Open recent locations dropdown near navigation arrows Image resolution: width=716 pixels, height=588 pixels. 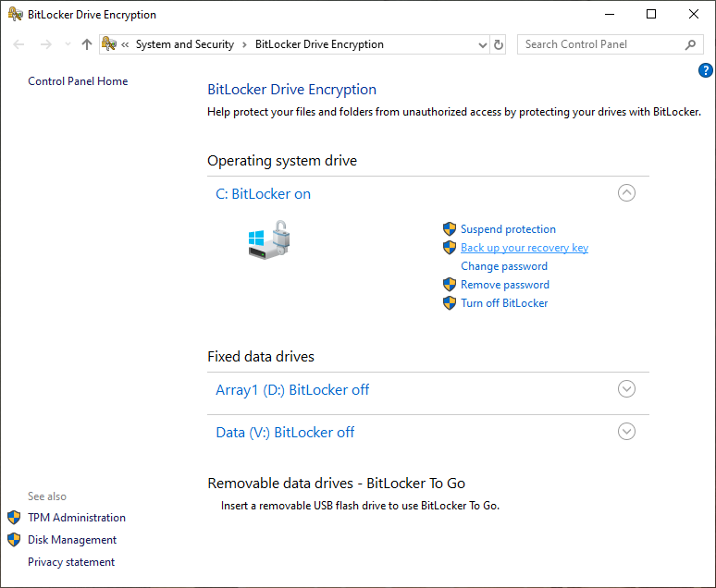coord(68,44)
